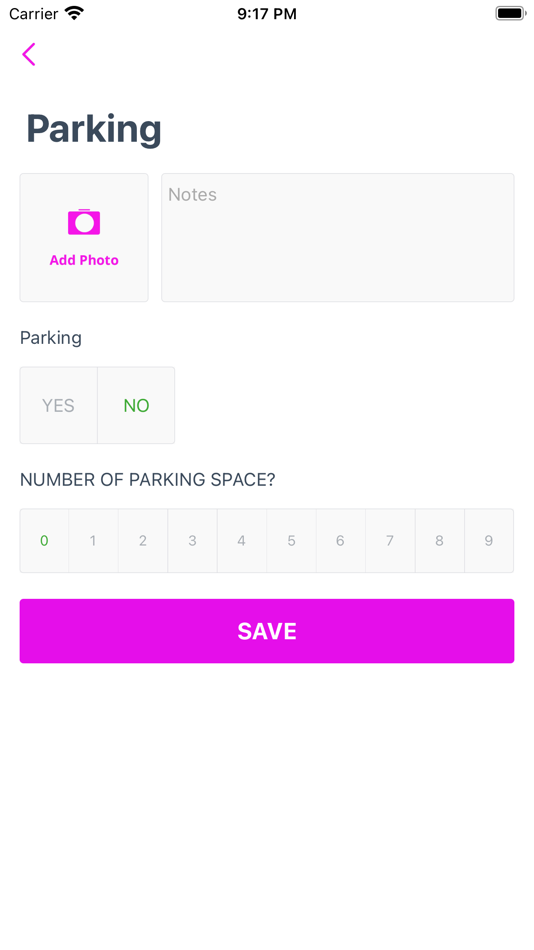The width and height of the screenshot is (534, 950).
Task: Click the Add Photo label
Action: point(84,260)
